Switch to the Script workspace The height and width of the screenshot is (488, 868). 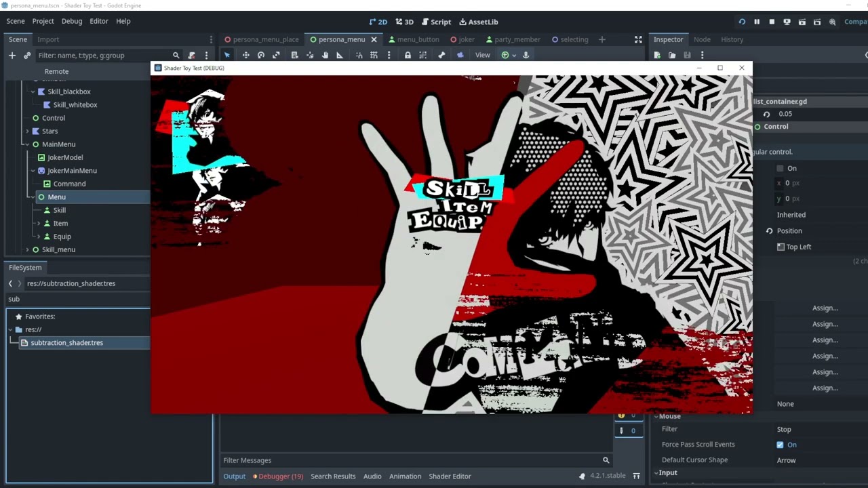(x=436, y=22)
